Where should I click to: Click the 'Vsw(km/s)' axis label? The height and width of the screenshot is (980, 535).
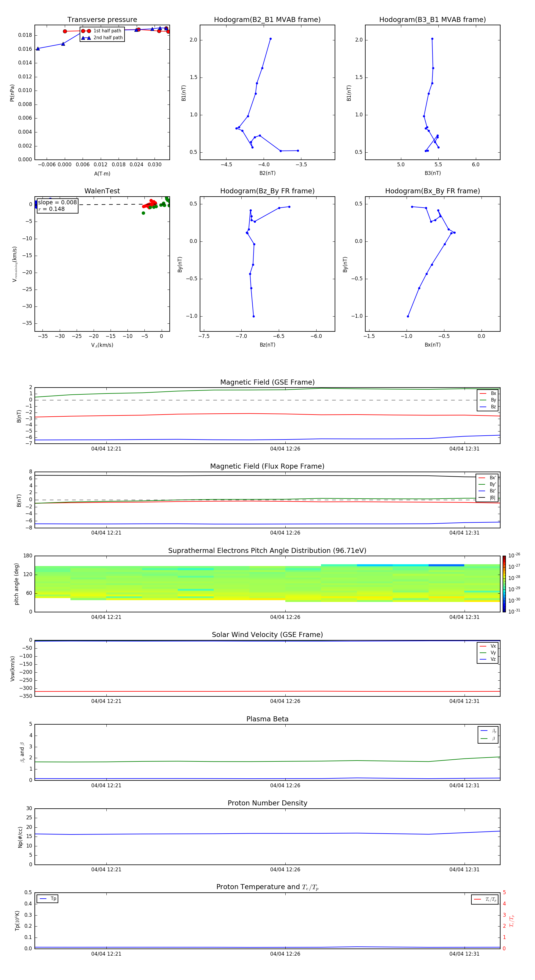12,668
